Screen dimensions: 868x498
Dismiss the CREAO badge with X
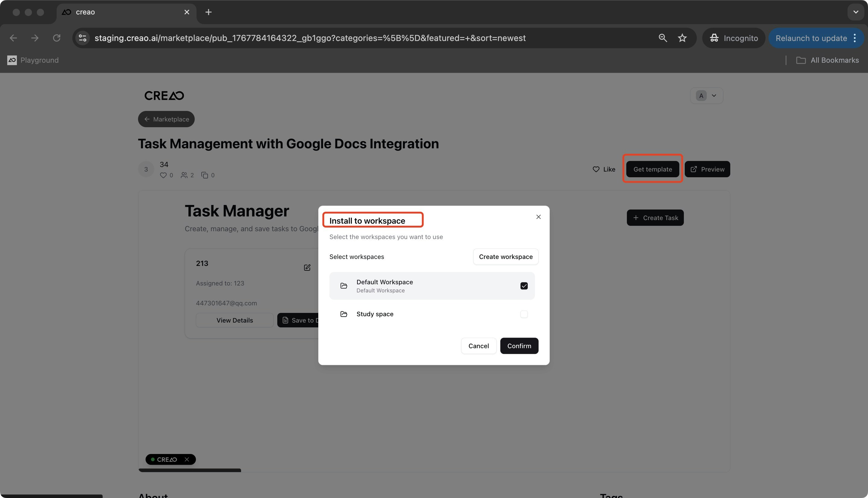187,459
